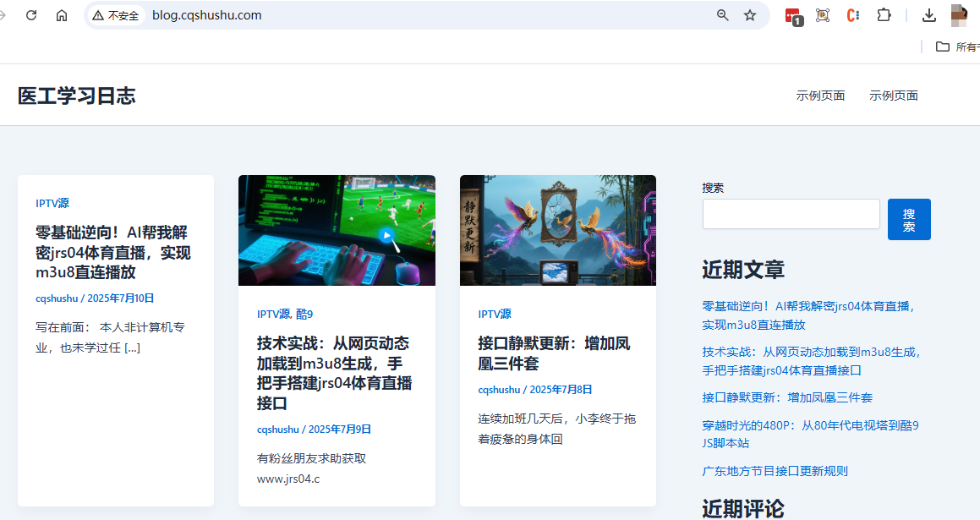Click the 医工学习日志 site title
The height and width of the screenshot is (520, 980).
tap(77, 96)
